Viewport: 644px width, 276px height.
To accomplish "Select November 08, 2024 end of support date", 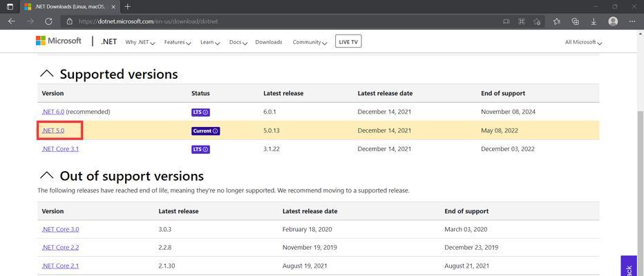I will [x=508, y=112].
